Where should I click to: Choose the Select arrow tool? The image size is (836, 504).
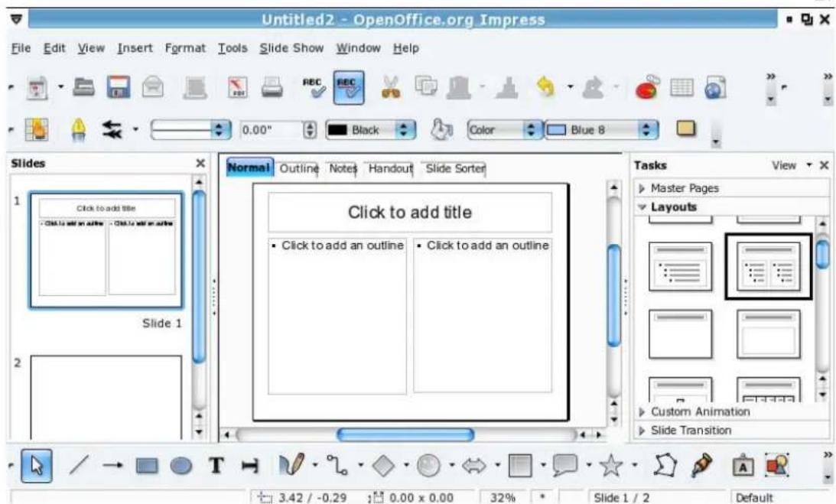click(36, 466)
